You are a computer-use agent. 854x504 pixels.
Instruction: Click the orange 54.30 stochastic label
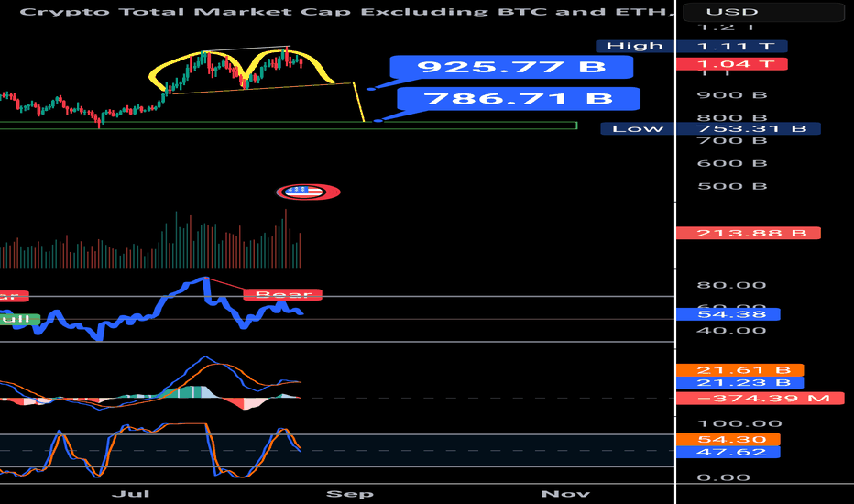click(728, 439)
